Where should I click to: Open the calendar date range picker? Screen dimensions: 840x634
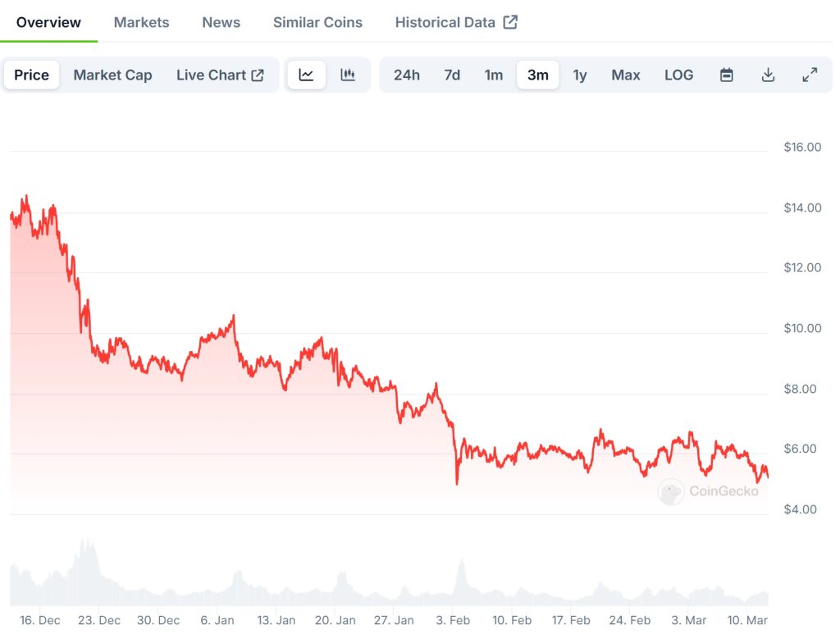coord(726,75)
